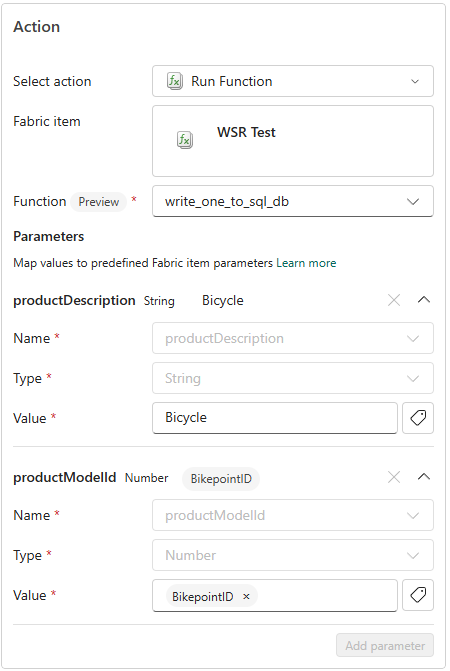450x671 pixels.
Task: Collapse the productModelId parameter section
Action: (423, 477)
